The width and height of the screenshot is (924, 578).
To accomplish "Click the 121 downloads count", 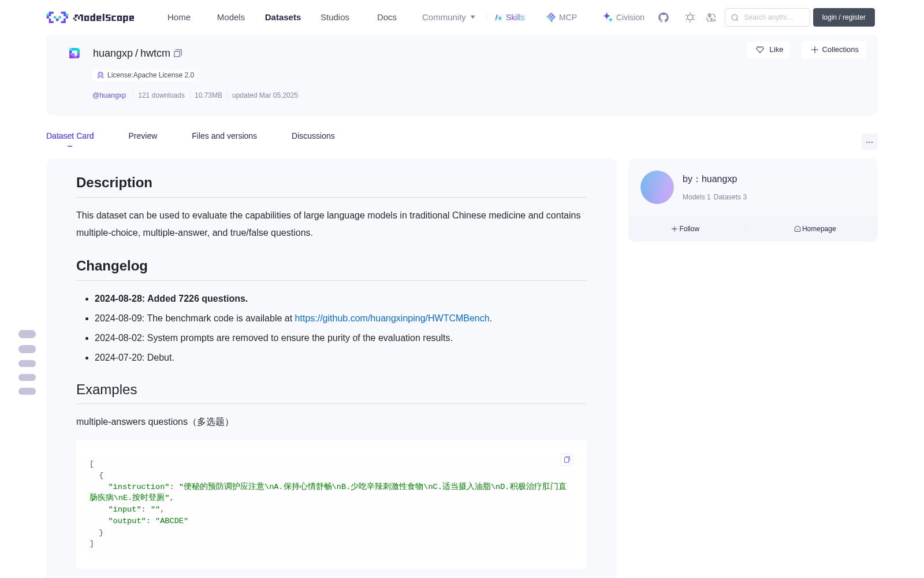I will 161,95.
